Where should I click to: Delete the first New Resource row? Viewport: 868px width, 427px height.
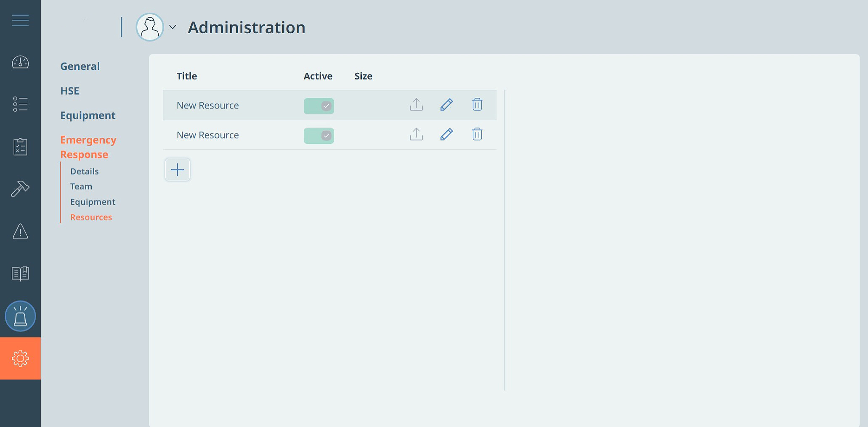click(x=477, y=105)
